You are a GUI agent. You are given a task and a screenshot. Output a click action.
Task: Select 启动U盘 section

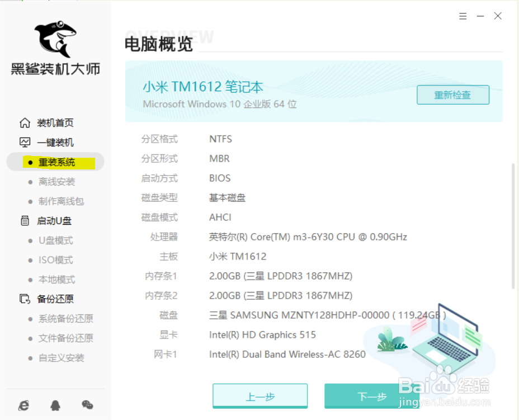[54, 221]
